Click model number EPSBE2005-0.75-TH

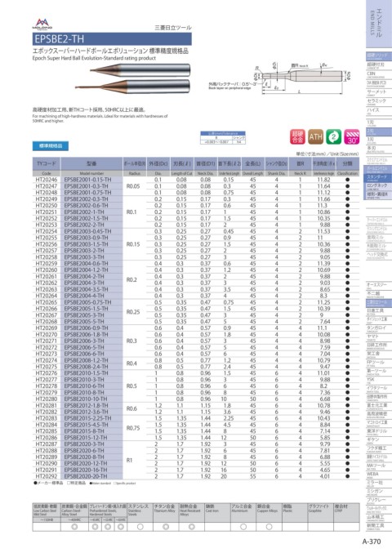pos(87,302)
